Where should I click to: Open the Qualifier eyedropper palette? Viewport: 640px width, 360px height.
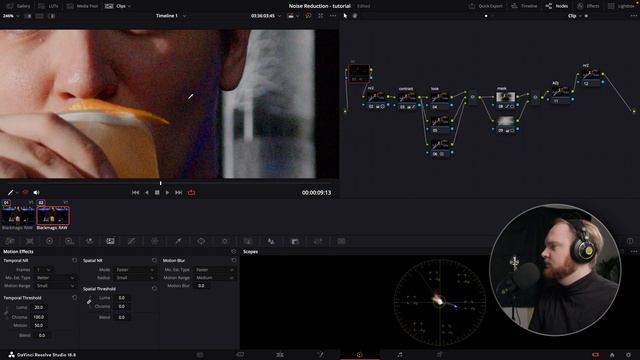coord(178,241)
